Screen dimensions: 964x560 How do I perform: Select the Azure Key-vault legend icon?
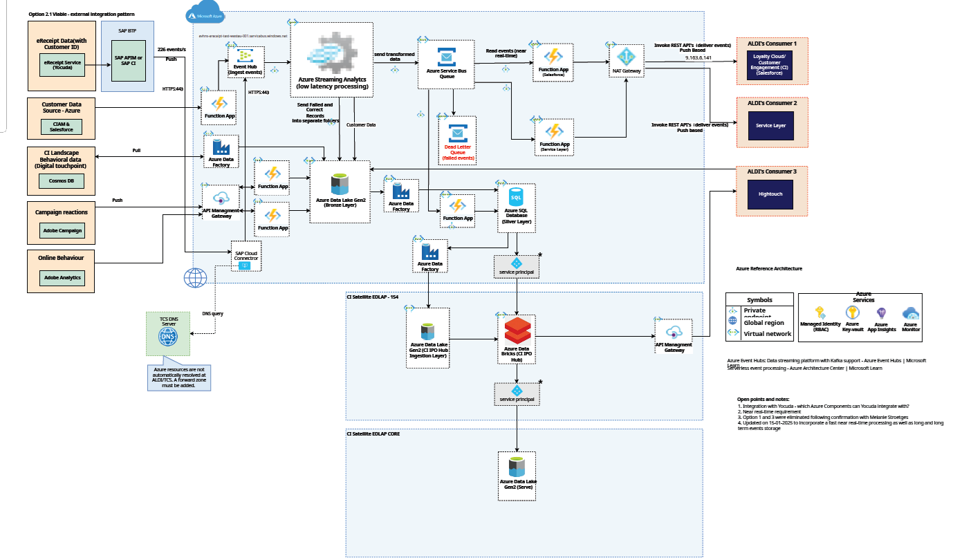(x=852, y=312)
